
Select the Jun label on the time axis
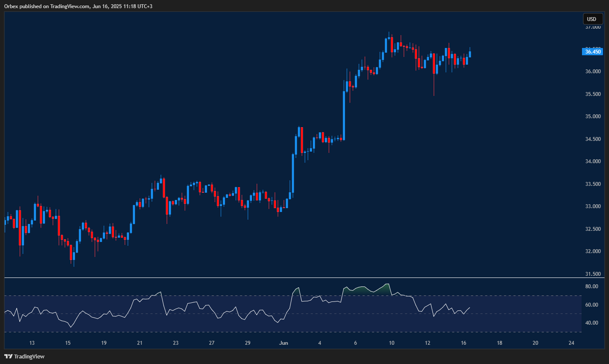click(x=284, y=343)
